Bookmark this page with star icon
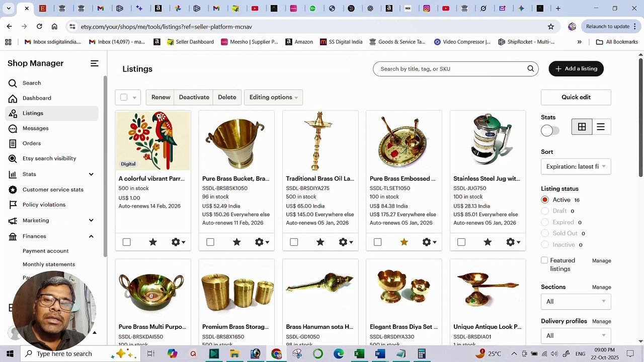Screen dimensions: 644x362 click(x=551, y=27)
